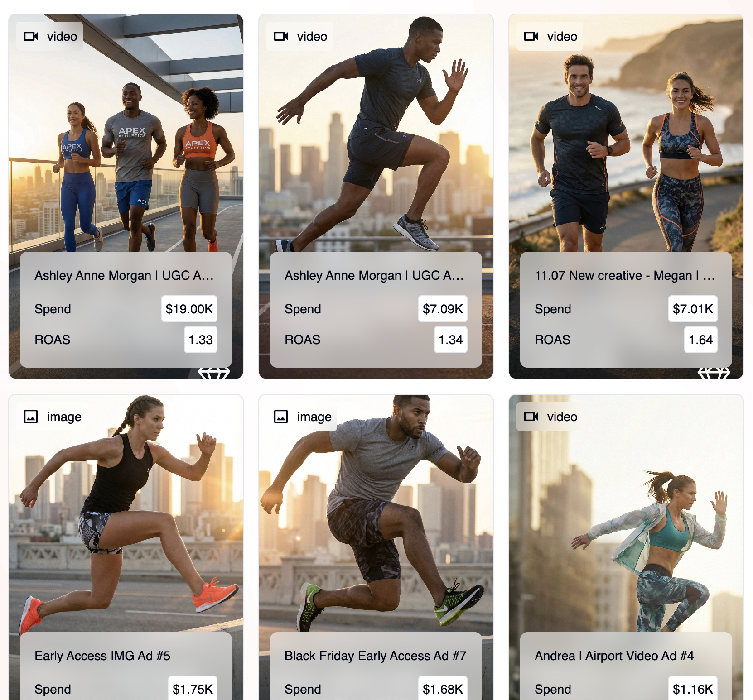The width and height of the screenshot is (753, 700).
Task: Click diamond icon under 11.07 New creative card
Action: pos(714,373)
